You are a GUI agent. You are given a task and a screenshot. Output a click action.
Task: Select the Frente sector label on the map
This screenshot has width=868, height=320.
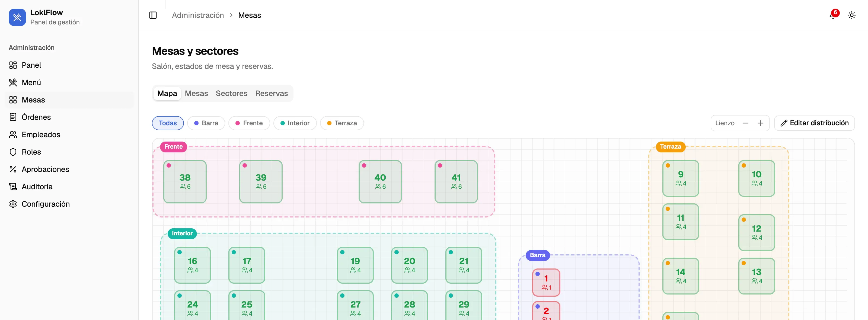point(174,146)
